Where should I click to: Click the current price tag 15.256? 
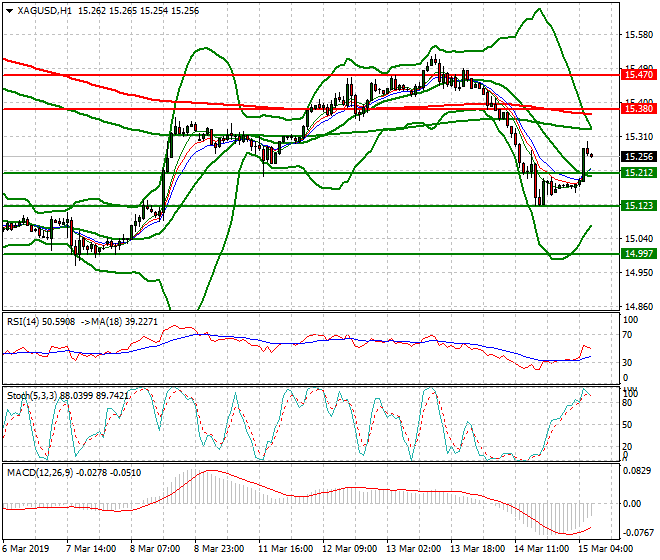coord(639,157)
